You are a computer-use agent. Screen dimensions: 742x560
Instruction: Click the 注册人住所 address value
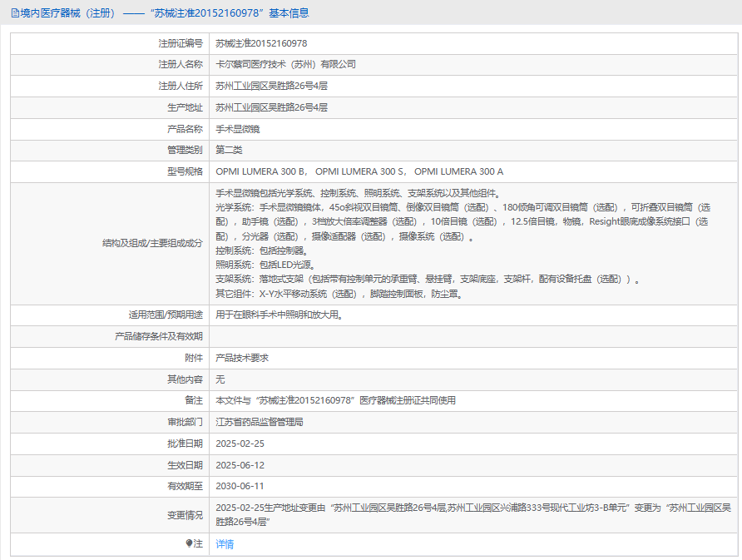[x=272, y=86]
